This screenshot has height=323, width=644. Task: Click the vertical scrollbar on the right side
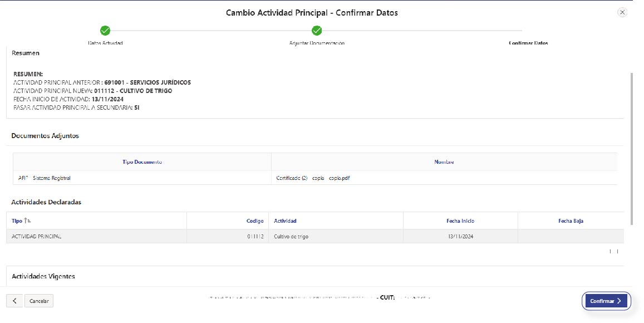coord(631,148)
